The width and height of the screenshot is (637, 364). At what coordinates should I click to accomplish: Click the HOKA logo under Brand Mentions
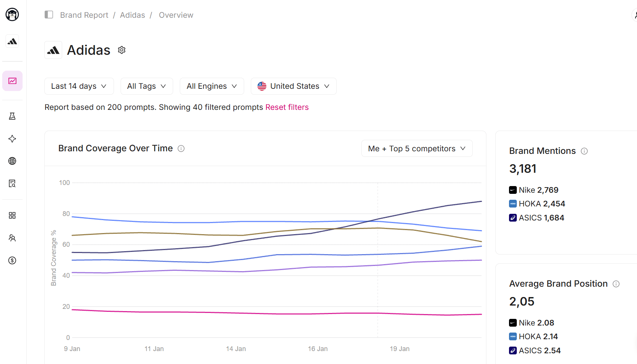(x=513, y=204)
